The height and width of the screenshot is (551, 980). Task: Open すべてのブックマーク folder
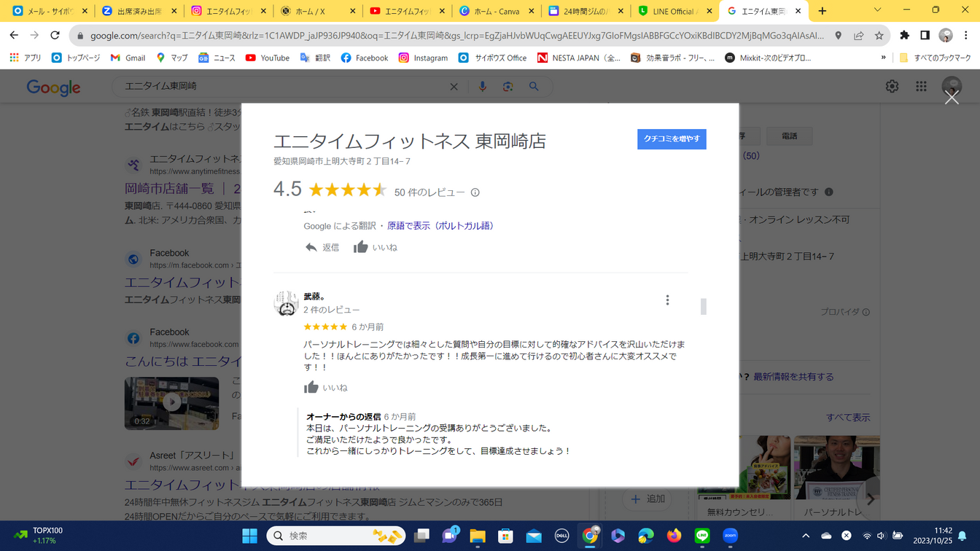[x=935, y=58]
